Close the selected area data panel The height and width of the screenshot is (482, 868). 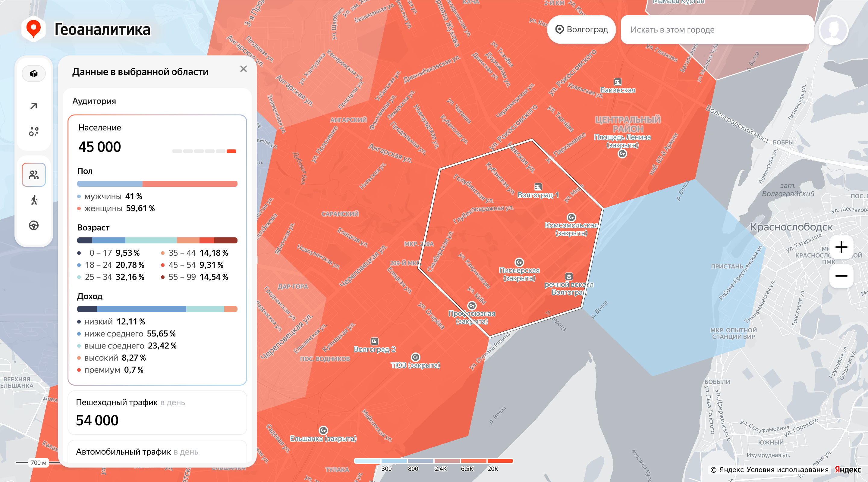click(x=243, y=69)
